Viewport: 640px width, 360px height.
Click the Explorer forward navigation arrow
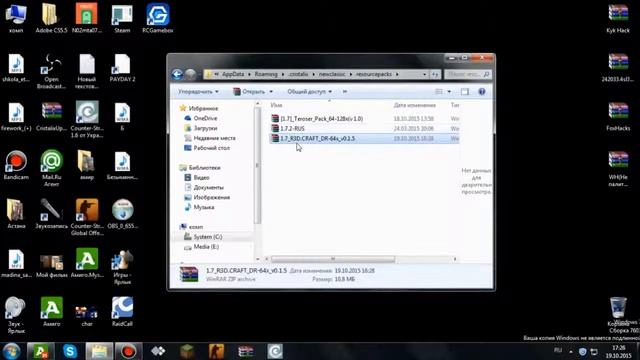tap(190, 74)
